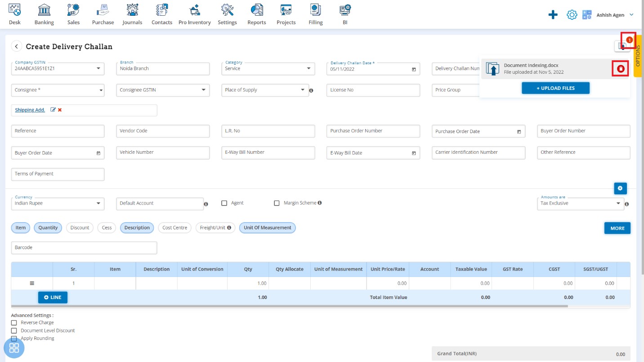644x362 pixels.
Task: Click the Vehicle Number field
Action: [x=163, y=152]
